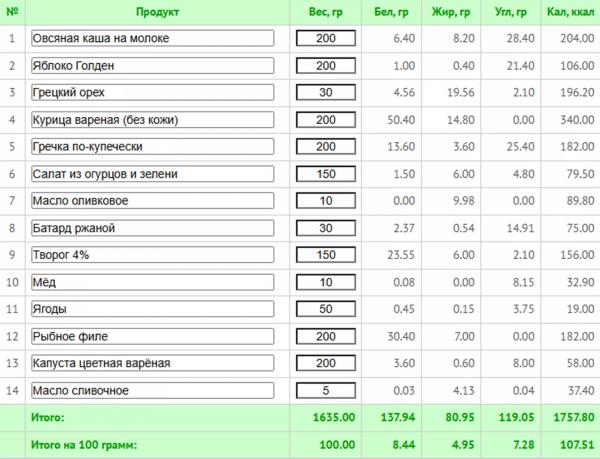Click the 'Овсяная каша на молоке' product field
Image resolution: width=600 pixels, height=459 pixels.
click(152, 39)
